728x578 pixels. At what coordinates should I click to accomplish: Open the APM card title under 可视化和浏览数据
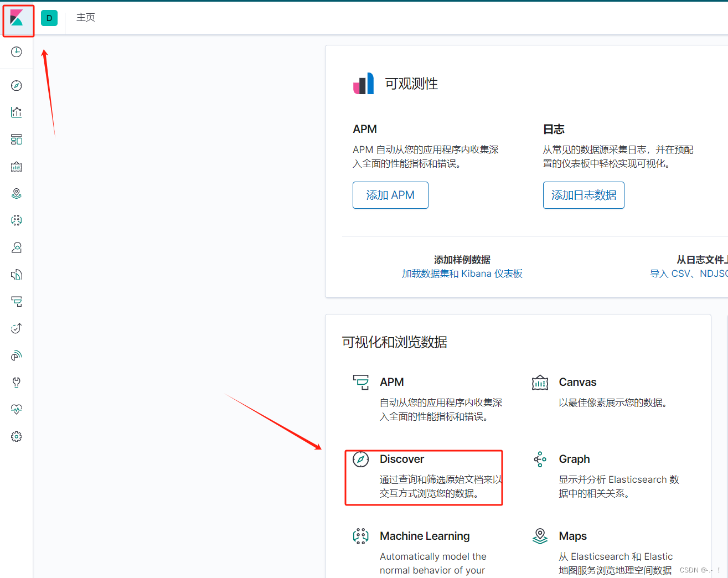(392, 382)
